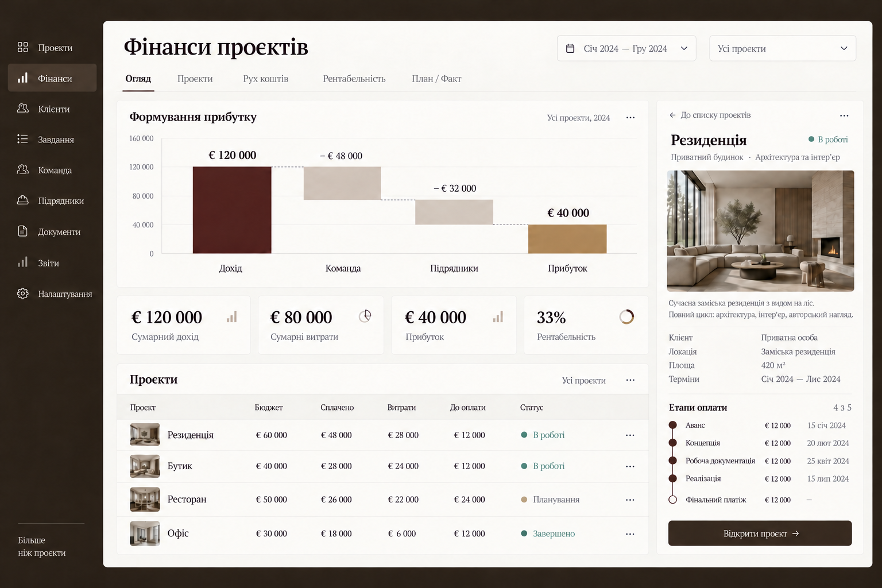Click Усі проекти link in Проєкти table header
The width and height of the screenshot is (882, 588).
point(584,380)
